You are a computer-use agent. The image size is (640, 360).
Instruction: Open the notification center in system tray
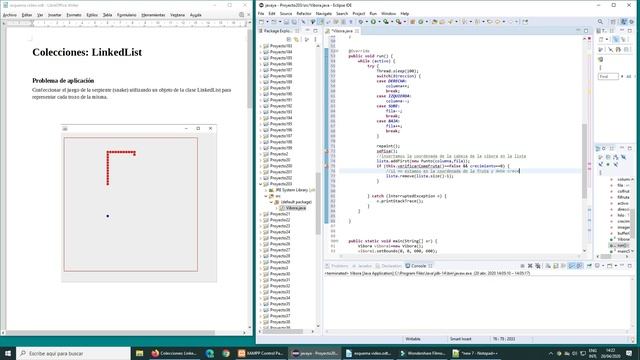coord(629,353)
